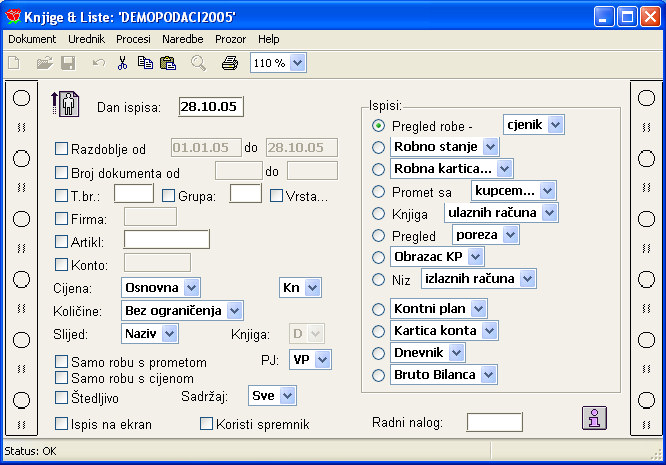666x465 pixels.
Task: Expand the Cijena Osnovna dropdown
Action: click(193, 288)
